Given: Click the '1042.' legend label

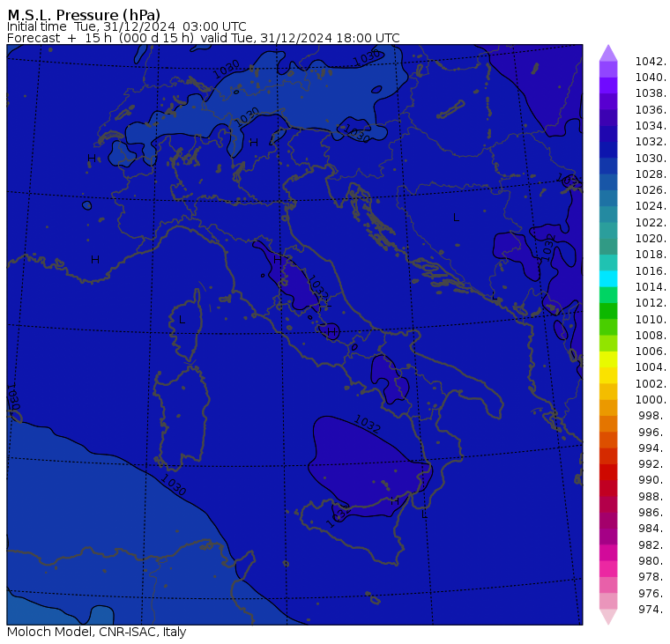Looking at the screenshot, I should click(x=651, y=62).
